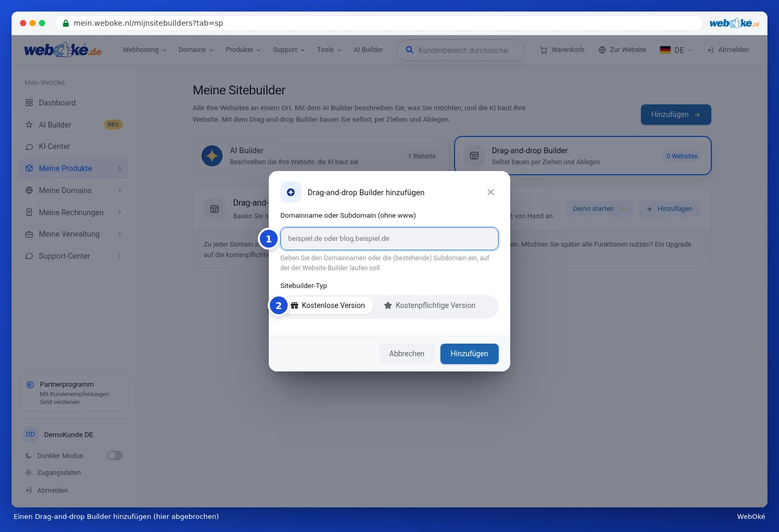
Task: Click the Dashboard grid icon in sidebar
Action: 29,103
